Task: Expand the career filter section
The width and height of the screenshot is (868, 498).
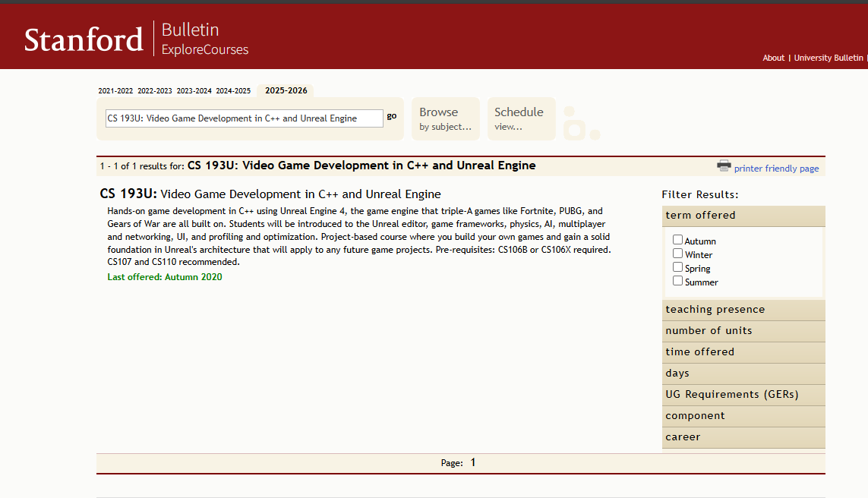Action: click(743, 438)
